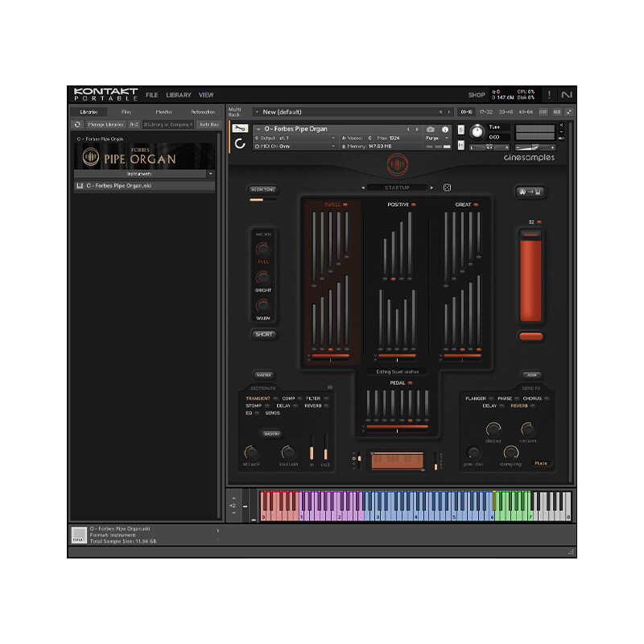Click the Native Instruments logo icon
644x644 pixels.
coord(567,95)
